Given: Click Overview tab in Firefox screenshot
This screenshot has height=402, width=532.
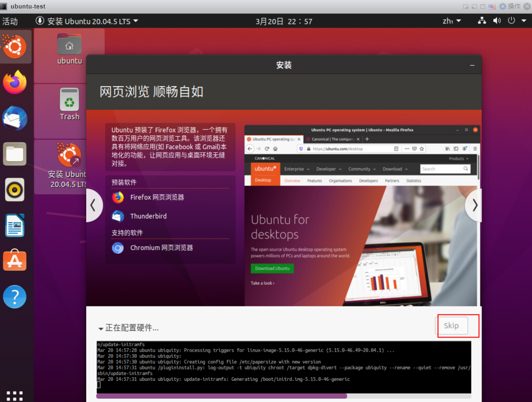Looking at the screenshot, I should point(292,181).
